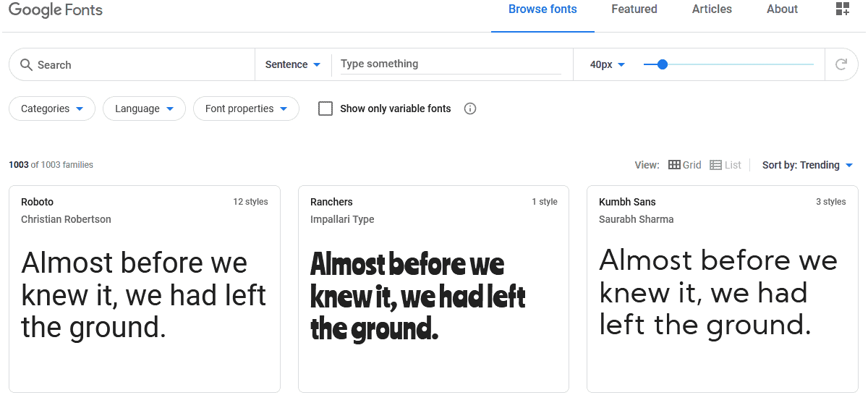Click the Kumbh Sans sample text preview
The width and height of the screenshot is (868, 395).
[x=718, y=292]
